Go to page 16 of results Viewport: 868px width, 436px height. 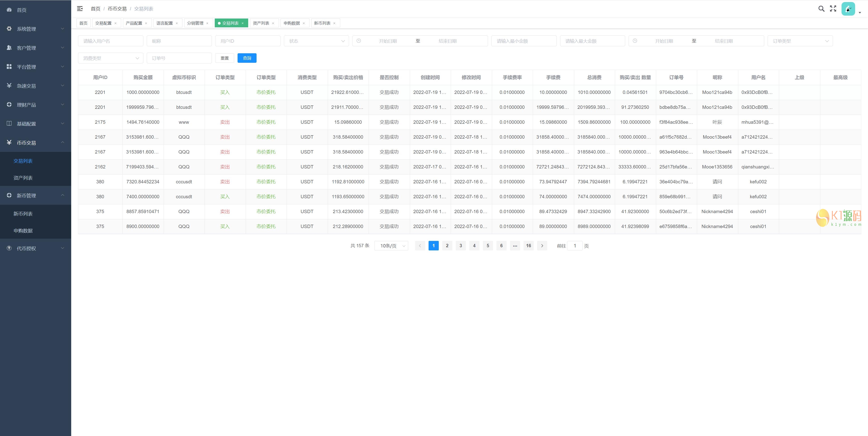point(528,246)
